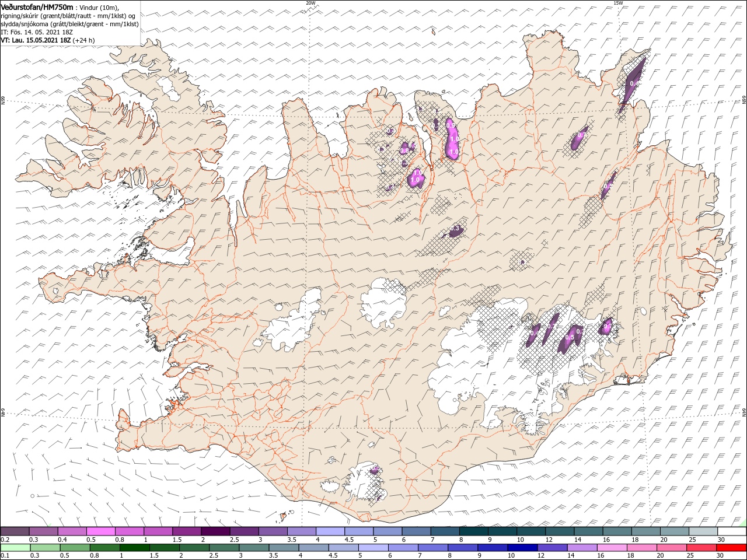The height and width of the screenshot is (560, 747).
Task: Click the 'IT: Fös. 14. 05. 2021 18Z' line
Action: pos(37,32)
